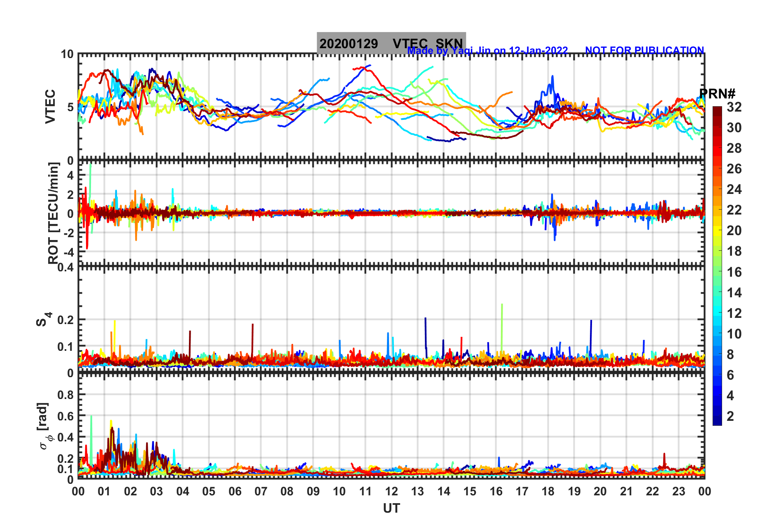Click the sigma-phi axis tick label 0.8
Screen dimensions: 783x532
[66, 395]
